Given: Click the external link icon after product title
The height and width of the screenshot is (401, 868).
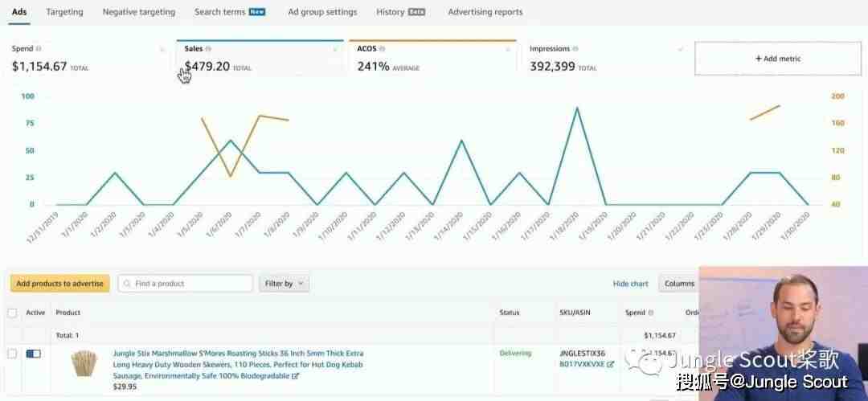Looking at the screenshot, I should tap(296, 376).
